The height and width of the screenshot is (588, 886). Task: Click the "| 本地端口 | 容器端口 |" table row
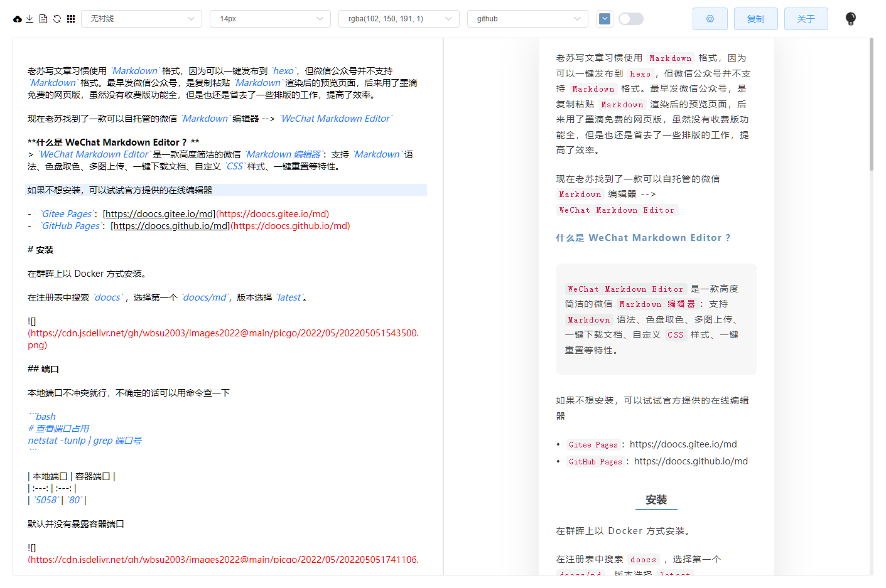(x=72, y=476)
